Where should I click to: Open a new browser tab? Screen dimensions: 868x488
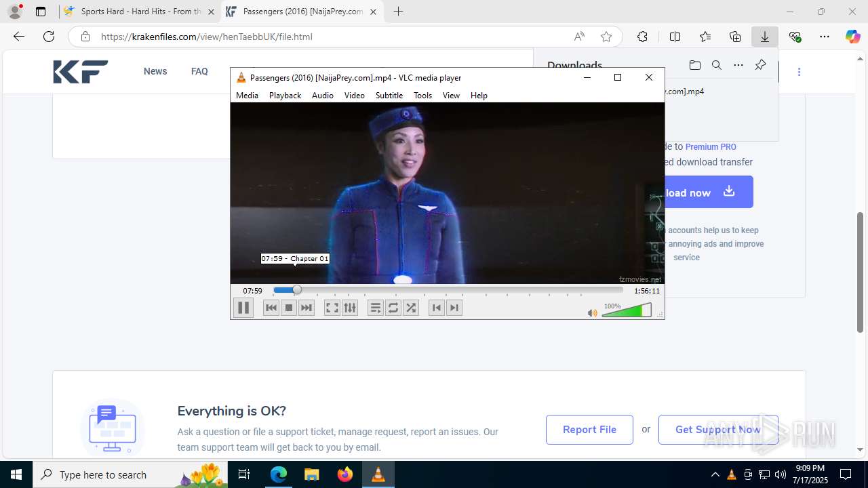(398, 12)
